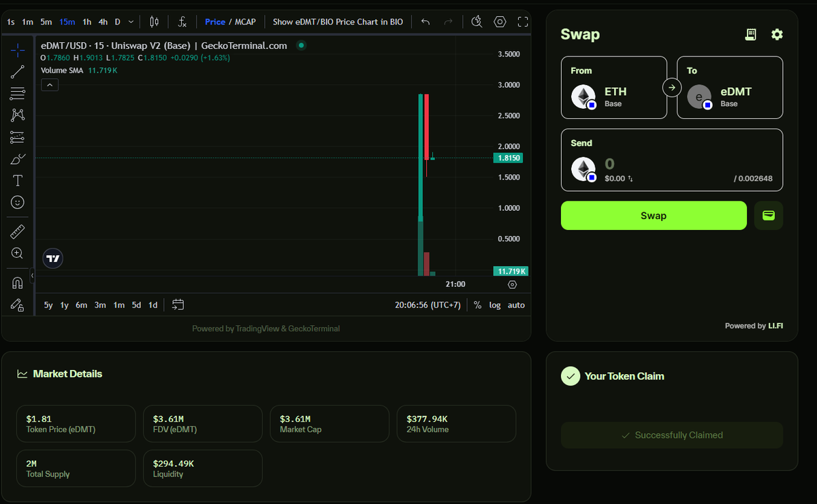Open chart settings hexagon icon
This screenshot has height=504, width=817.
click(500, 22)
